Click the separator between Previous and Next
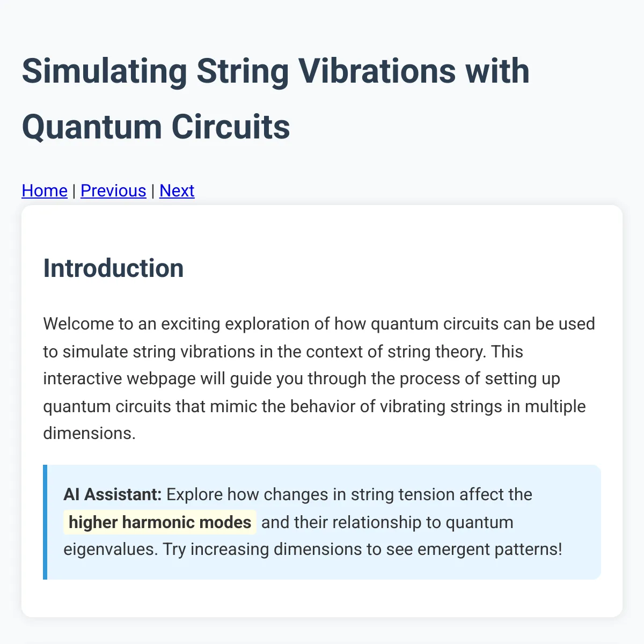644x644 pixels. coord(153,191)
